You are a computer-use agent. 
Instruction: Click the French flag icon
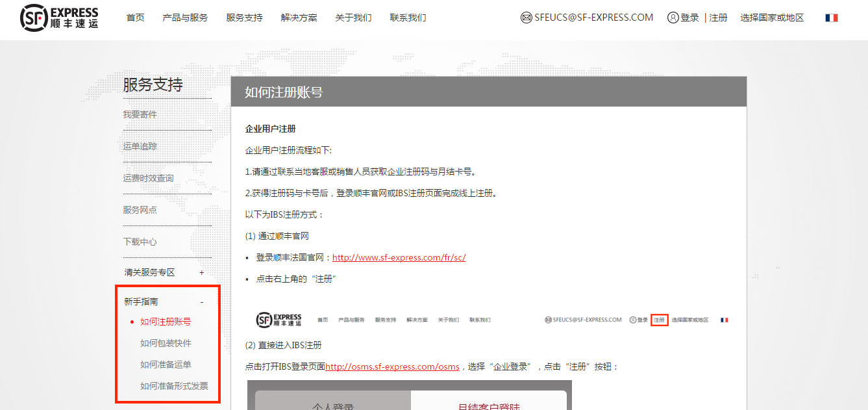click(x=832, y=18)
